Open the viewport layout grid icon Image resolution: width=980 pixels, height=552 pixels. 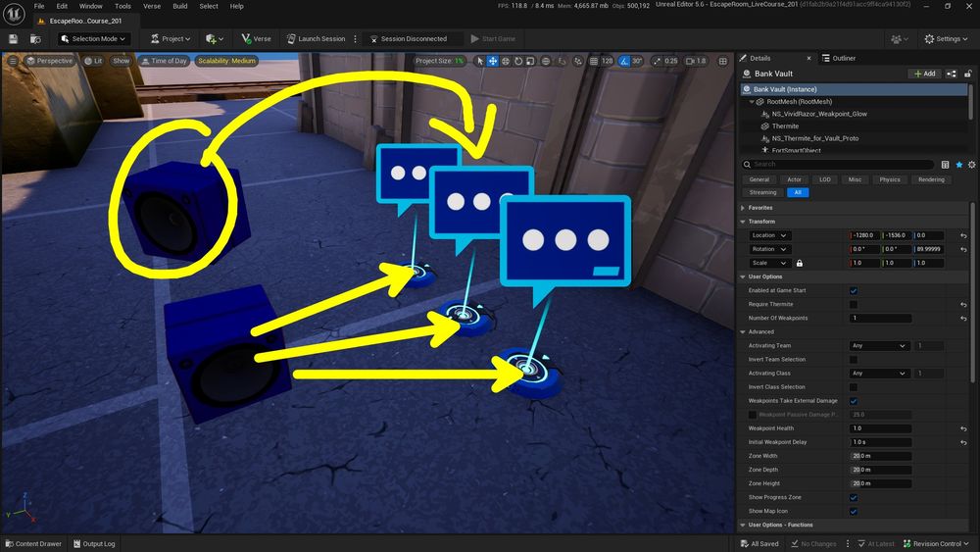tap(723, 61)
